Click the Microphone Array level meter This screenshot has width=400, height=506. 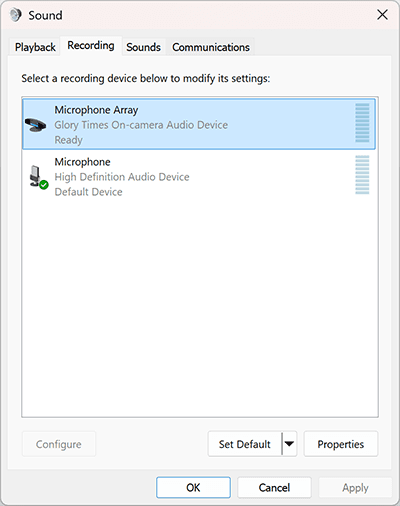(x=362, y=123)
